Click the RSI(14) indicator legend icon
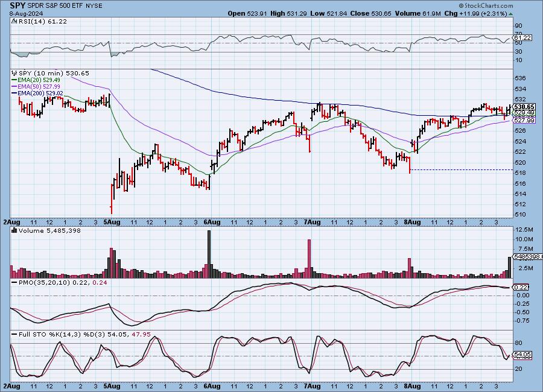This screenshot has width=543, height=392. click(14, 21)
